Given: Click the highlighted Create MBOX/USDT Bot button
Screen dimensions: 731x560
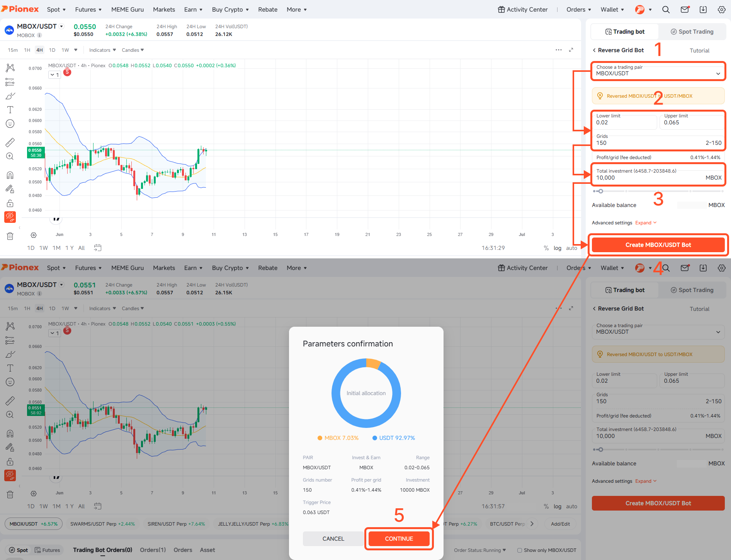Looking at the screenshot, I should point(658,245).
